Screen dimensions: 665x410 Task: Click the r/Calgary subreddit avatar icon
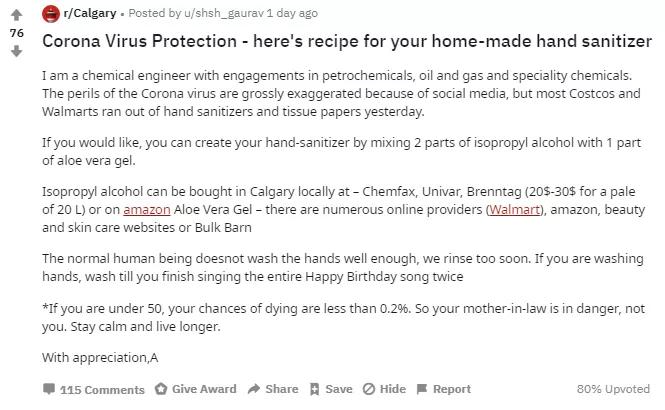51,13
